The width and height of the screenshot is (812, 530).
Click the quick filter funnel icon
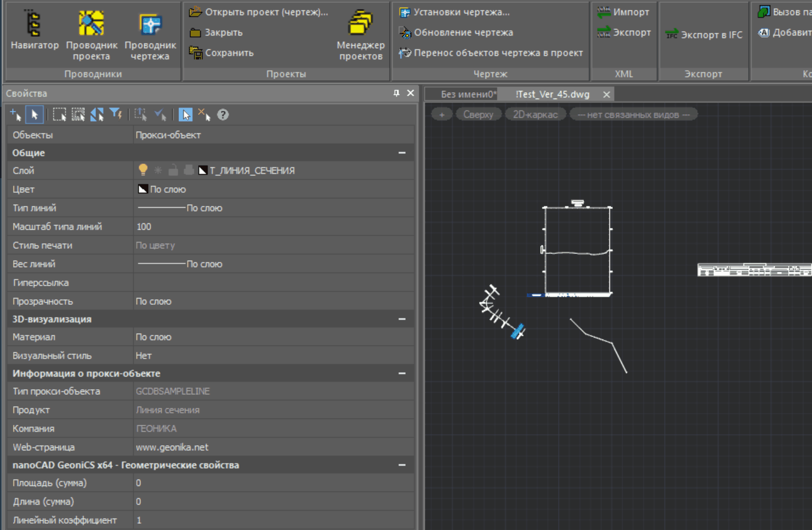click(x=116, y=115)
